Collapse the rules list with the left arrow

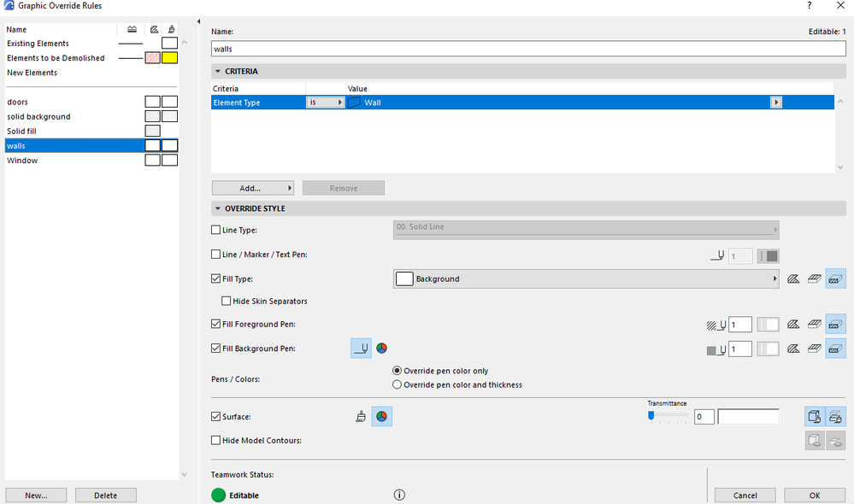pyautogui.click(x=198, y=21)
